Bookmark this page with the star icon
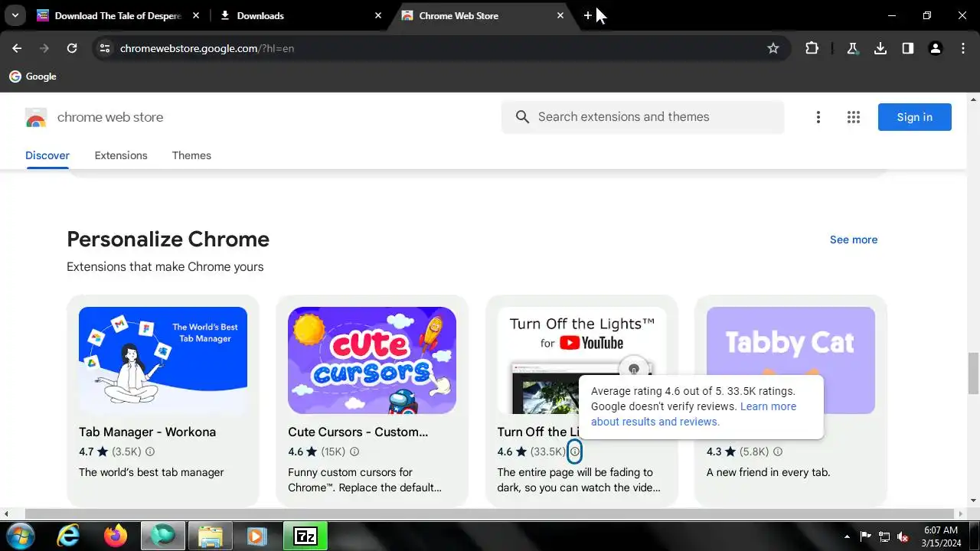This screenshot has height=551, width=980. click(x=773, y=48)
